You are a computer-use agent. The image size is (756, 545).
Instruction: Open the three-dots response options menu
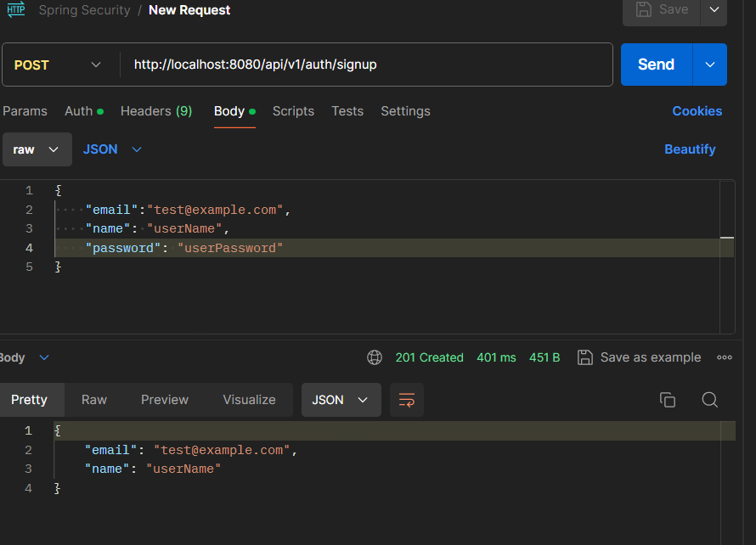point(725,357)
